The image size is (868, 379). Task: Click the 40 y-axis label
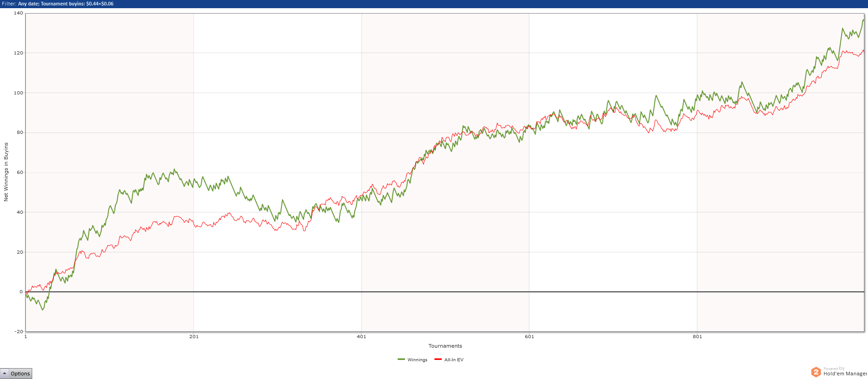[20, 212]
